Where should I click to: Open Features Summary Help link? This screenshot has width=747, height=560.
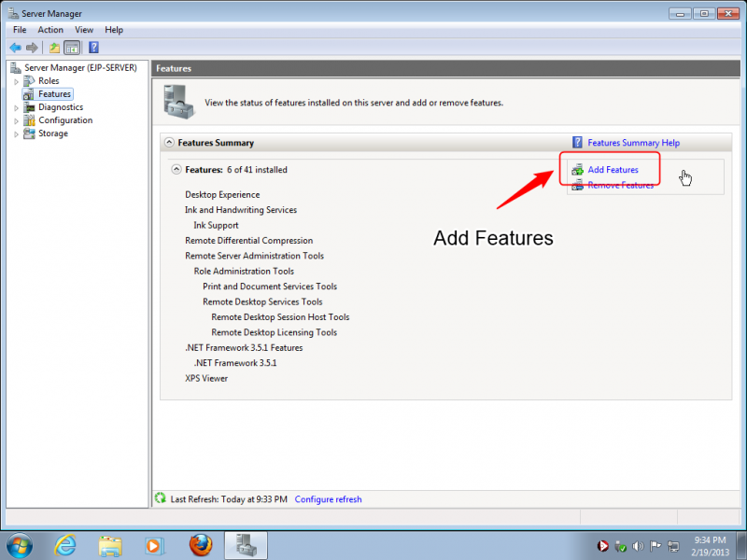[634, 143]
